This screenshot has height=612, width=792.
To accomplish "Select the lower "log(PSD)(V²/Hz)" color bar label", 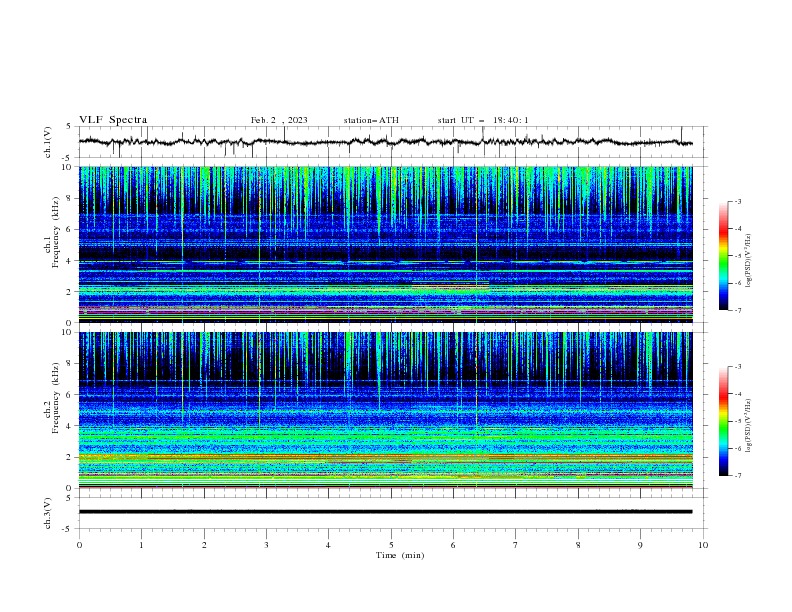I will click(x=748, y=426).
